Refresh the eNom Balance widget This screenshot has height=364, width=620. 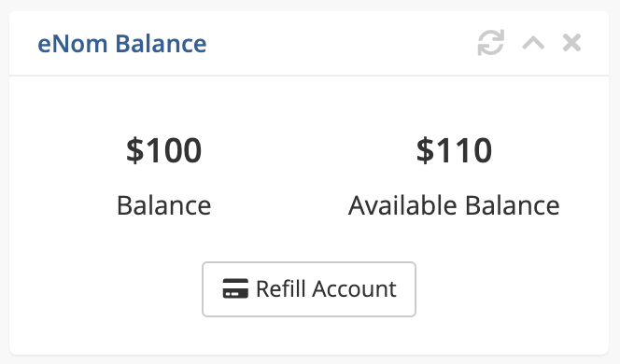[x=491, y=43]
